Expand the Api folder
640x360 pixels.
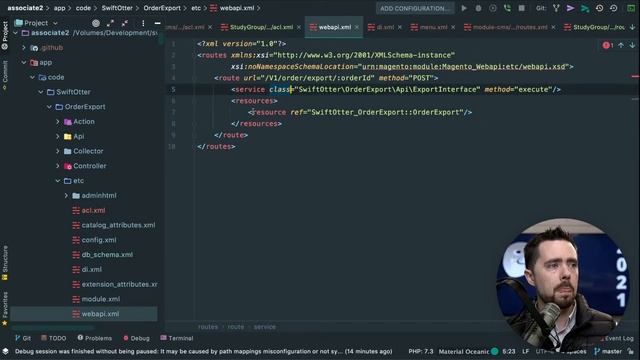click(58, 136)
